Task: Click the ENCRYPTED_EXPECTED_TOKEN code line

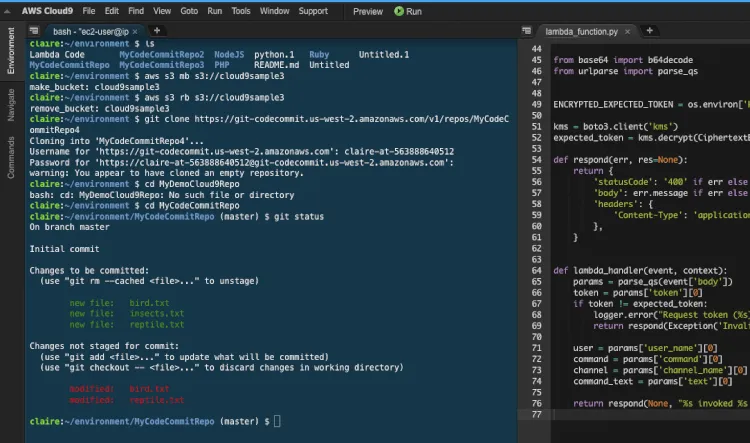Action: click(651, 104)
